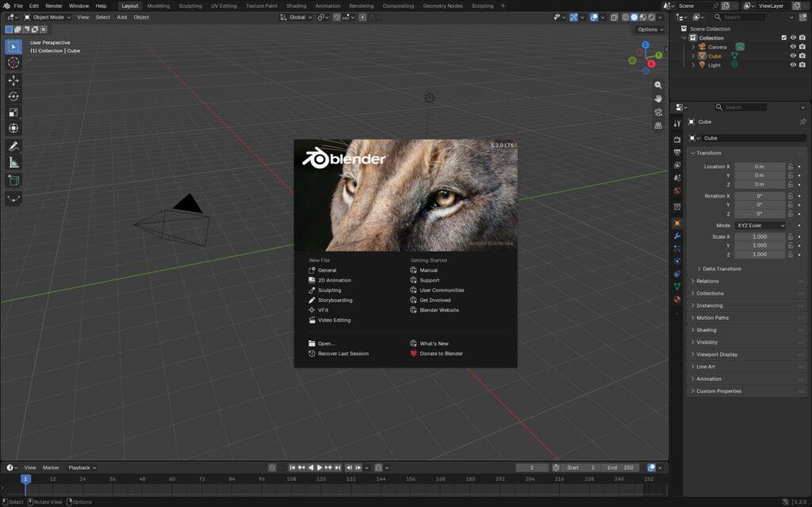812x507 pixels.
Task: Open the Add menu in viewport header
Action: tap(121, 17)
